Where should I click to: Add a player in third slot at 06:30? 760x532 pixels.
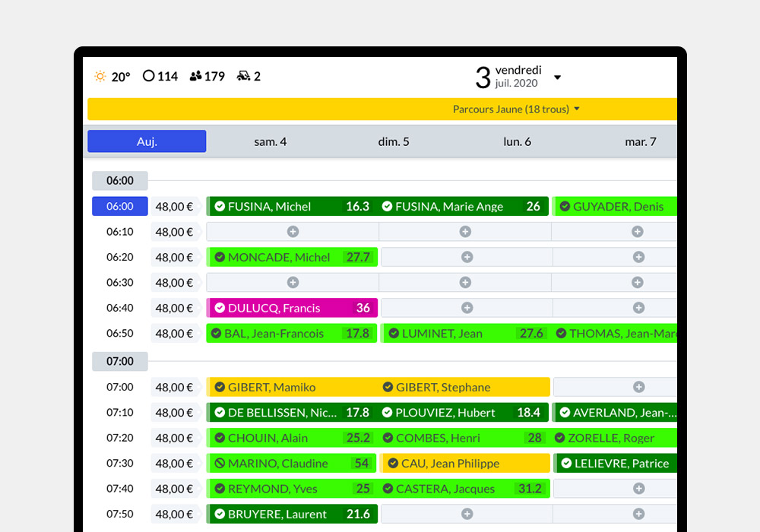[x=638, y=283]
